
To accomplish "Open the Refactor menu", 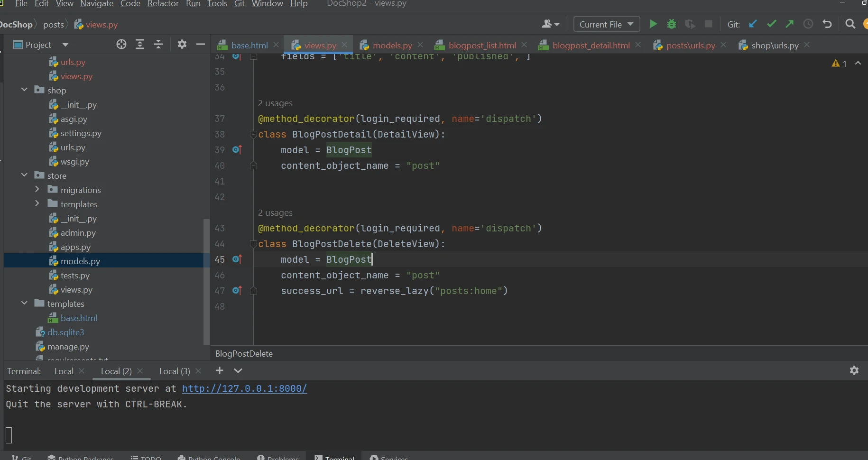I will click(163, 4).
